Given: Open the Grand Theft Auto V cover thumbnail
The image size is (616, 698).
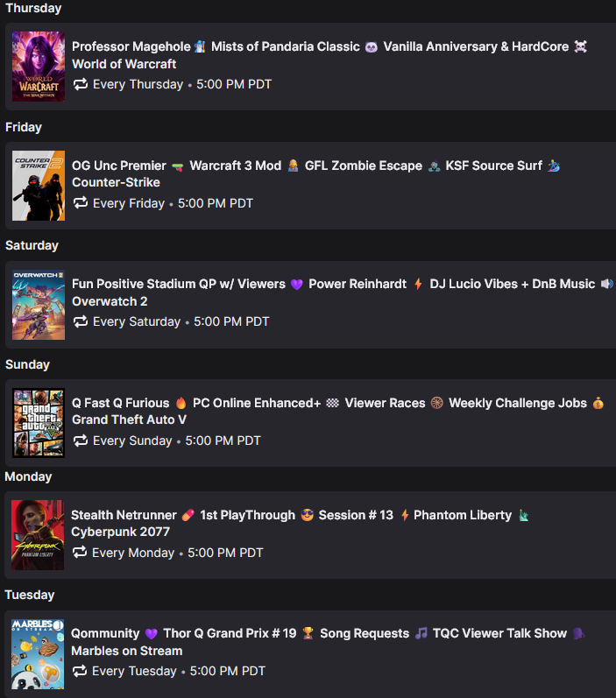Looking at the screenshot, I should pos(39,423).
